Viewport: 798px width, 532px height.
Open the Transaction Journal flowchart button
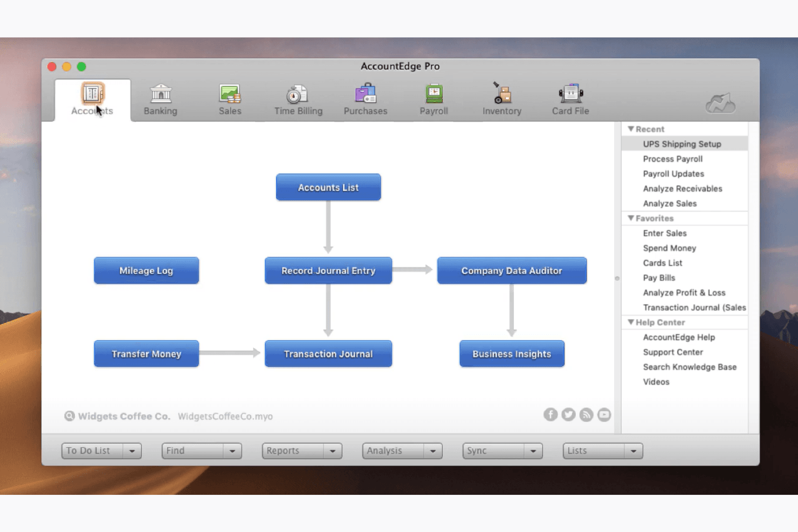click(x=328, y=354)
